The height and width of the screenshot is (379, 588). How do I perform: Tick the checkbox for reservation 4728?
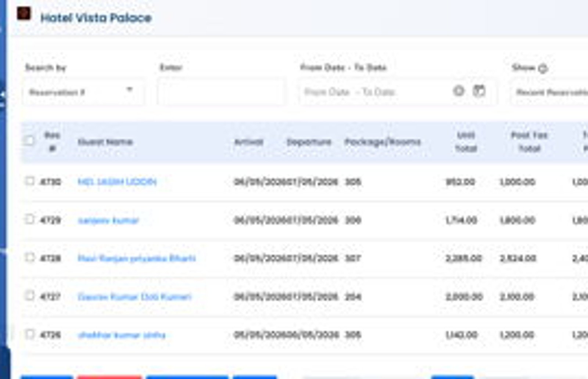coord(30,257)
